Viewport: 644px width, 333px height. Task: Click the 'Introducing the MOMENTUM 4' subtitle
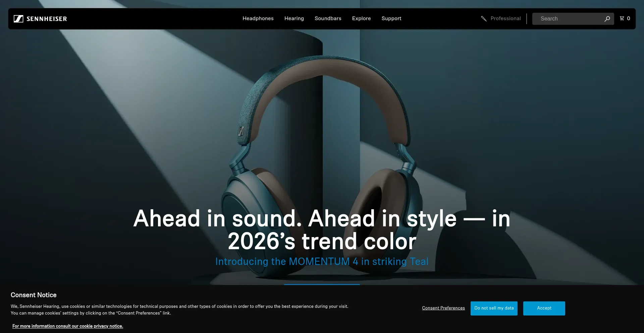click(x=322, y=262)
